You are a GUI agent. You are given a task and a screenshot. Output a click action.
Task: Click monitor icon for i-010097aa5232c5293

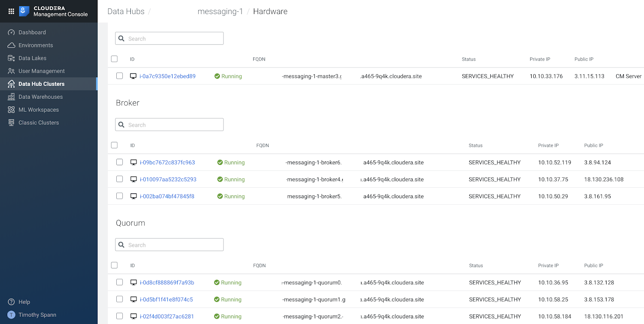(134, 179)
